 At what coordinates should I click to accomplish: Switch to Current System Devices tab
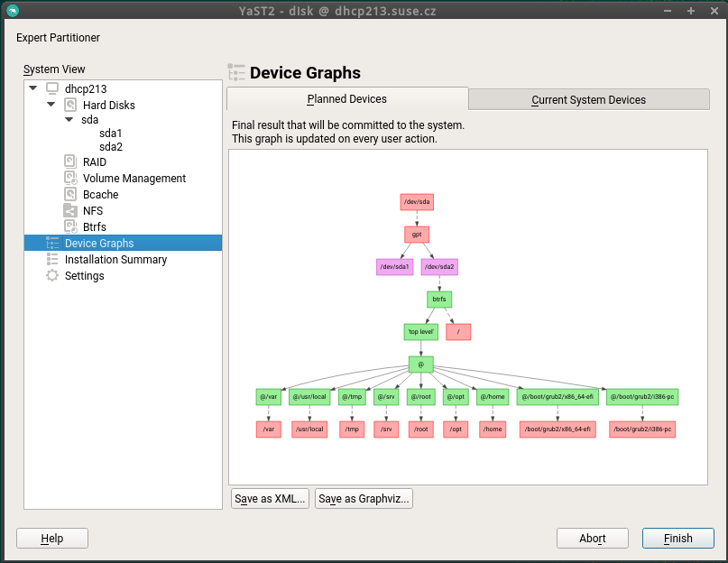(x=588, y=100)
